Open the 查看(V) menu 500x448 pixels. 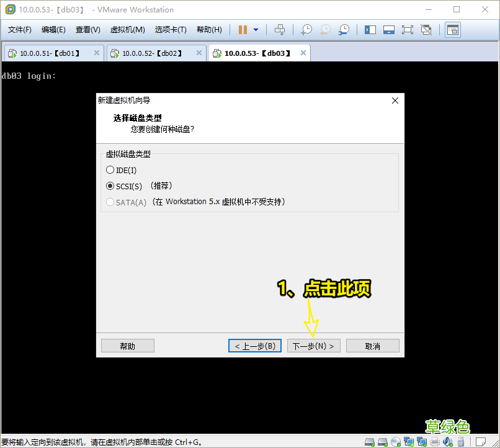click(87, 30)
